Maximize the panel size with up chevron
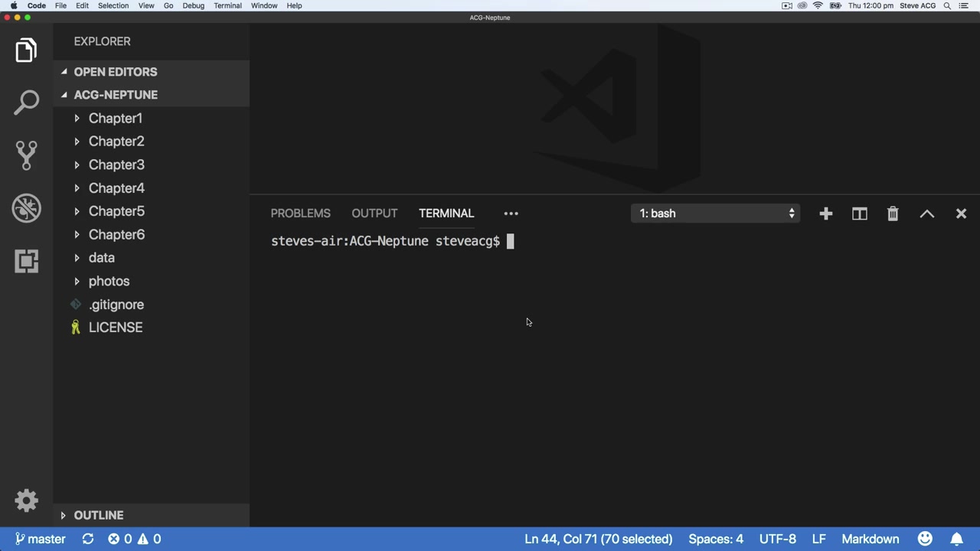The height and width of the screenshot is (551, 980). pyautogui.click(x=926, y=214)
